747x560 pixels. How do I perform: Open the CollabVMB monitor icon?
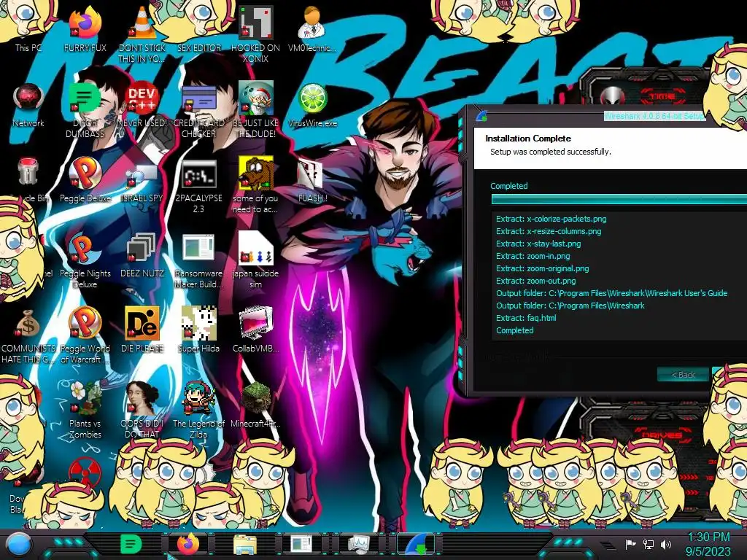(256, 324)
